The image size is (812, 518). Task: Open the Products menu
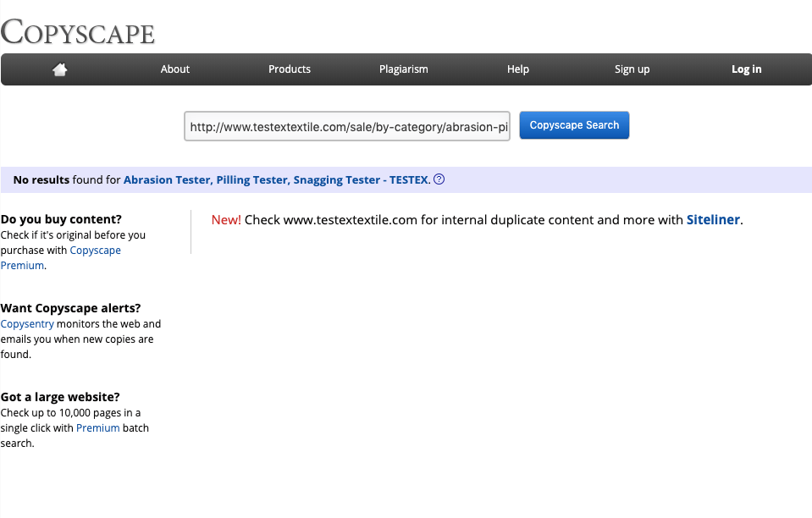(x=290, y=69)
